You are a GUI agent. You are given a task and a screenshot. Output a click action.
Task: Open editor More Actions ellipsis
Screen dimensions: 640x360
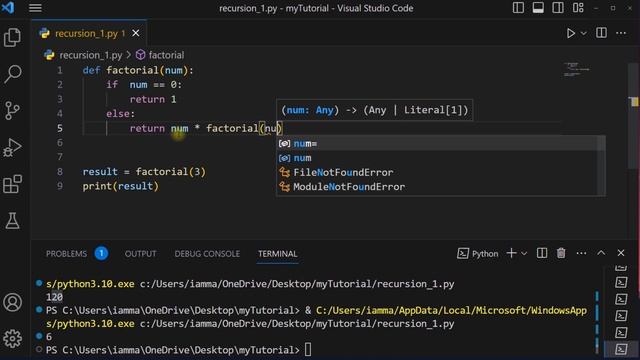[621, 33]
